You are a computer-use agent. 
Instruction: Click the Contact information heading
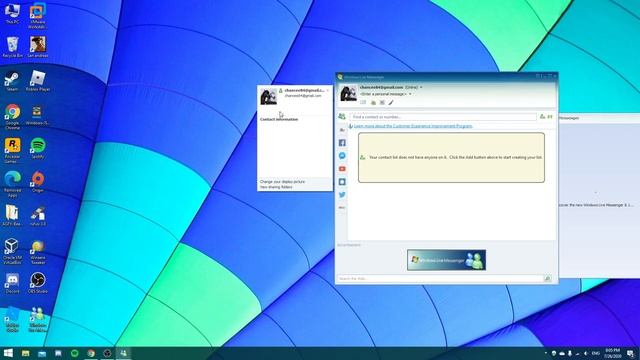click(x=279, y=119)
